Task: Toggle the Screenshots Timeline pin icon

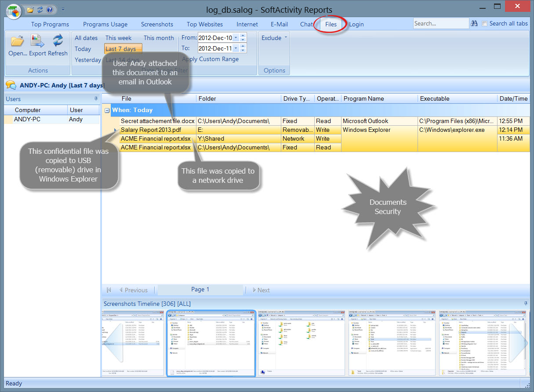Action: tap(526, 303)
